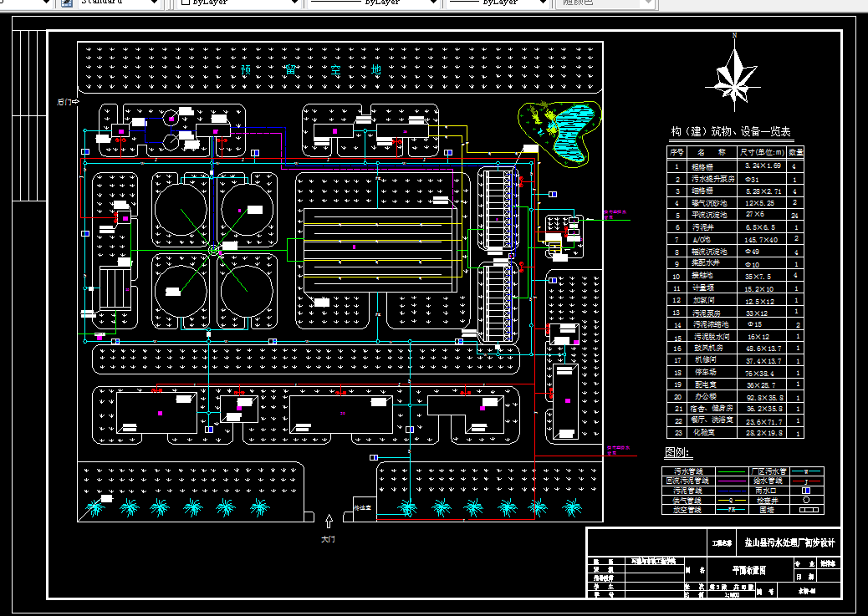
Task: Click the 污泥浓缩池 name cell
Action: pos(711,324)
